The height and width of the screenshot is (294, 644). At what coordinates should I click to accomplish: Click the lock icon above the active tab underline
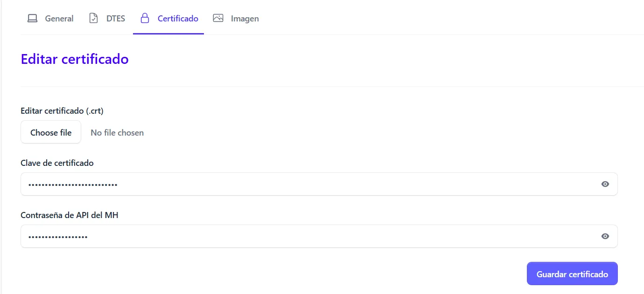[x=145, y=18]
